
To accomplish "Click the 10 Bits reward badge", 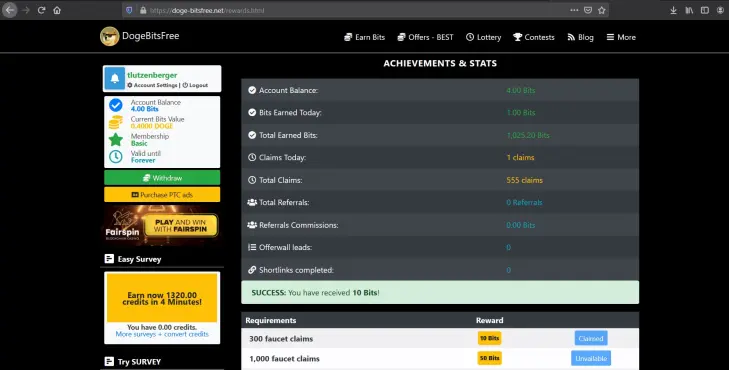I will (x=490, y=338).
